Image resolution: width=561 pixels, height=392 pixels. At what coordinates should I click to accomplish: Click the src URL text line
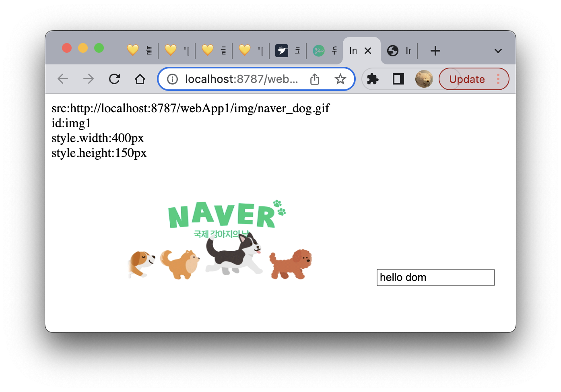pos(190,108)
